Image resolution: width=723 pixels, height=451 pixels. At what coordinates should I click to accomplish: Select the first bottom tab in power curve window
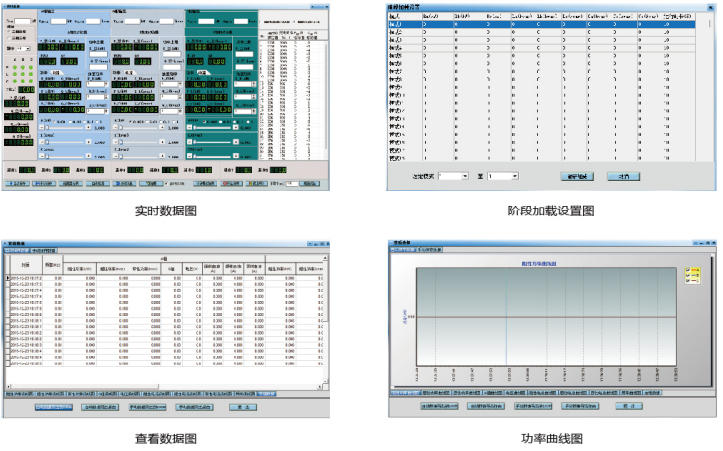click(x=404, y=394)
